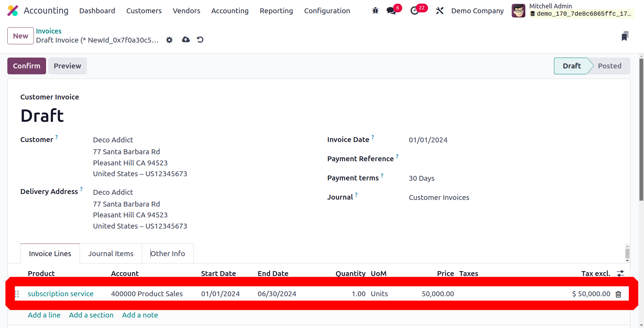Open the Delivery Address field showing Deco Addict
The height and width of the screenshot is (328, 644).
tap(113, 192)
